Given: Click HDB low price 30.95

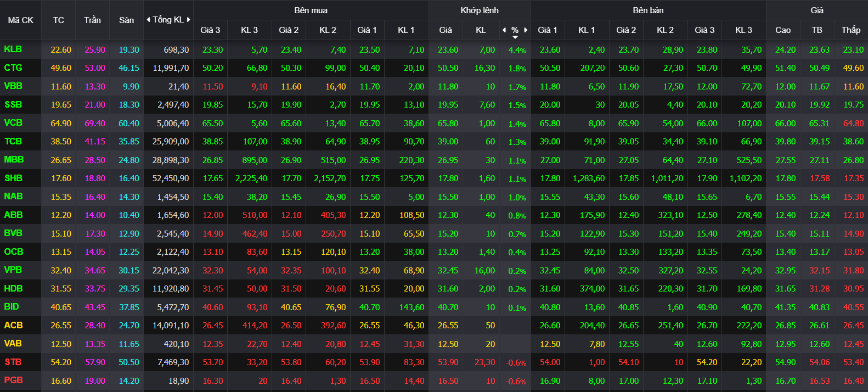Looking at the screenshot, I should coord(853,289).
